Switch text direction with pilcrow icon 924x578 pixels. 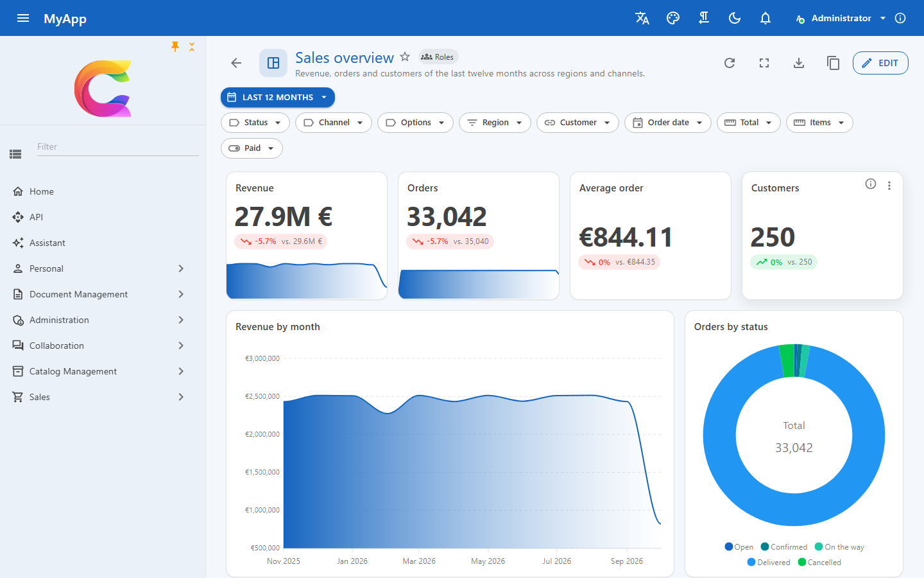pos(704,18)
